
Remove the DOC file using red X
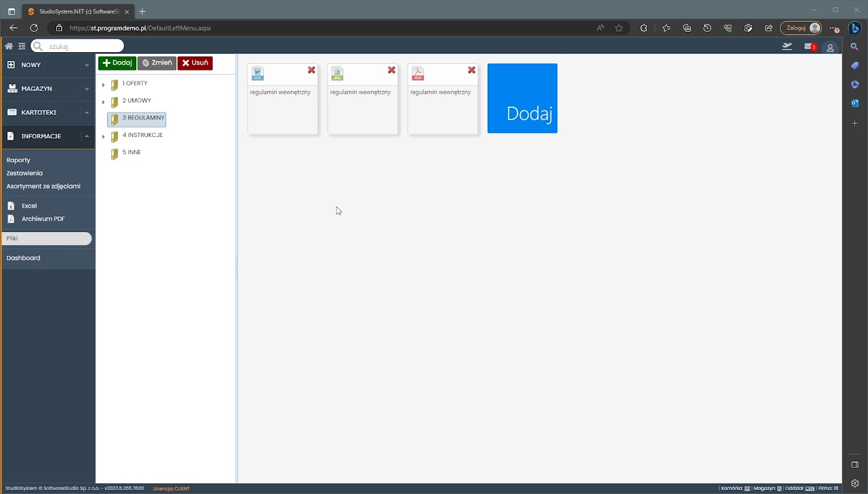pyautogui.click(x=311, y=71)
